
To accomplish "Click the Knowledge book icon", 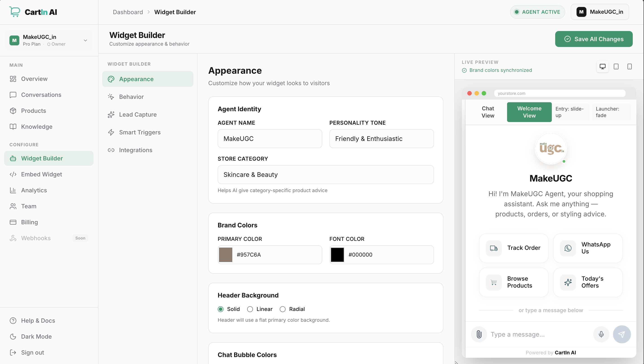I will (x=13, y=127).
